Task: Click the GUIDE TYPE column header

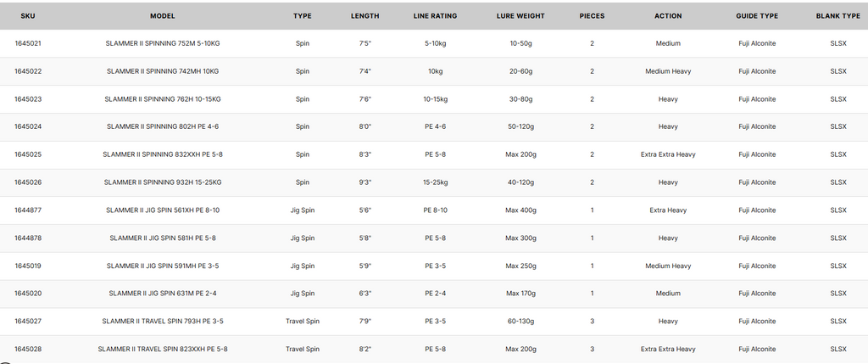Action: [757, 16]
